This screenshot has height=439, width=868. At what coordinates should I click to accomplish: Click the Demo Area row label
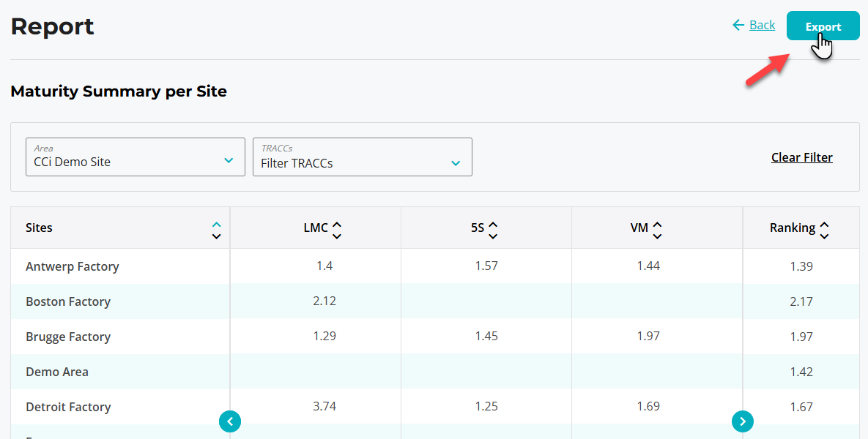[57, 372]
